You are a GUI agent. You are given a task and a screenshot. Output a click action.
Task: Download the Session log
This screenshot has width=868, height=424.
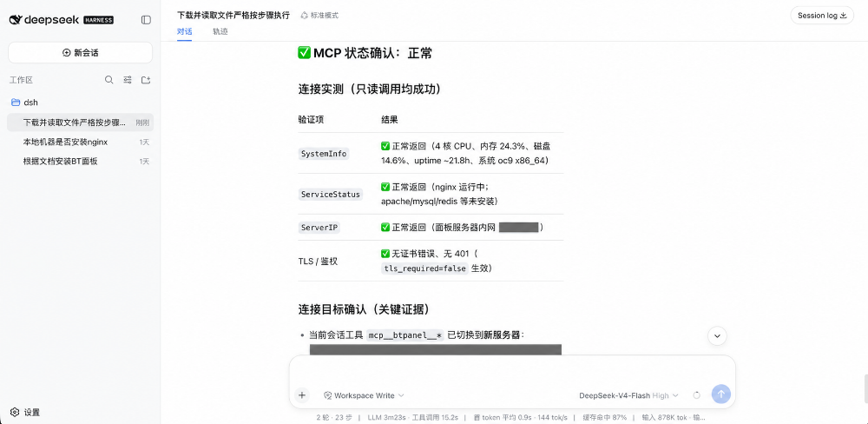[822, 16]
